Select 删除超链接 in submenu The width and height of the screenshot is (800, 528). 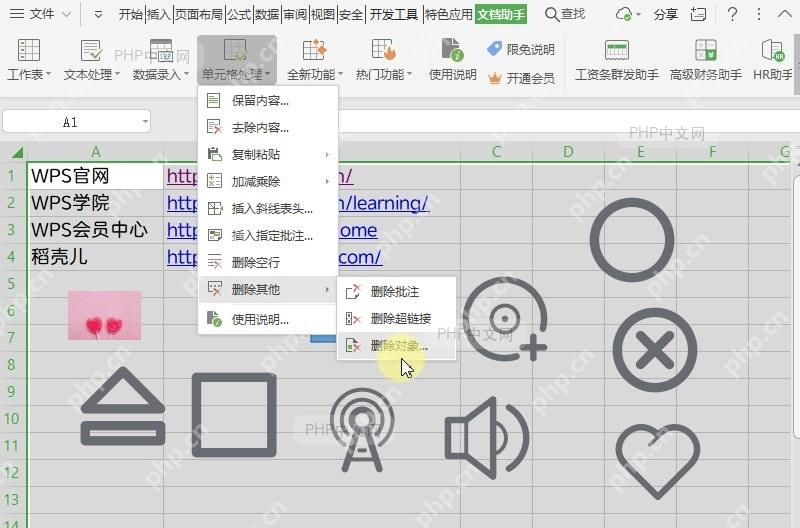(x=396, y=319)
